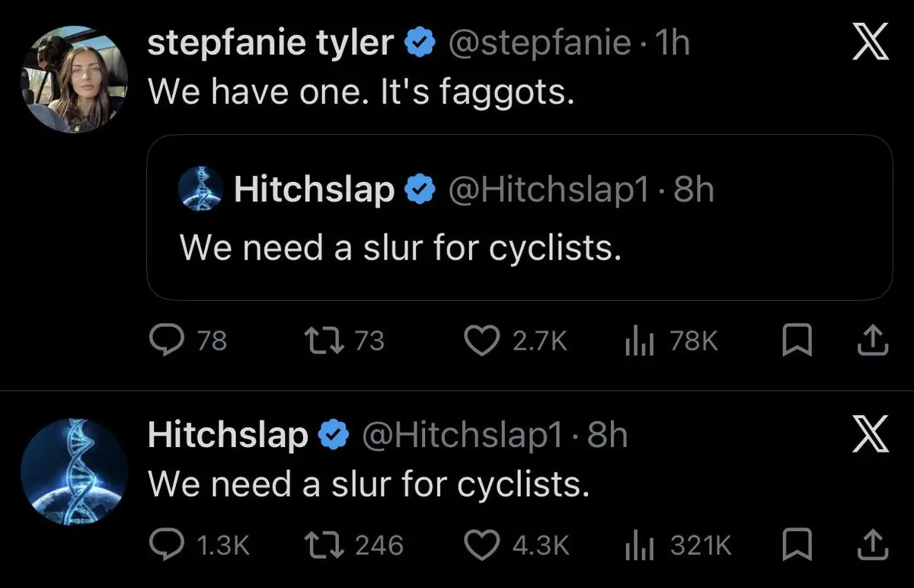View analytics showing 78K views

(x=635, y=341)
